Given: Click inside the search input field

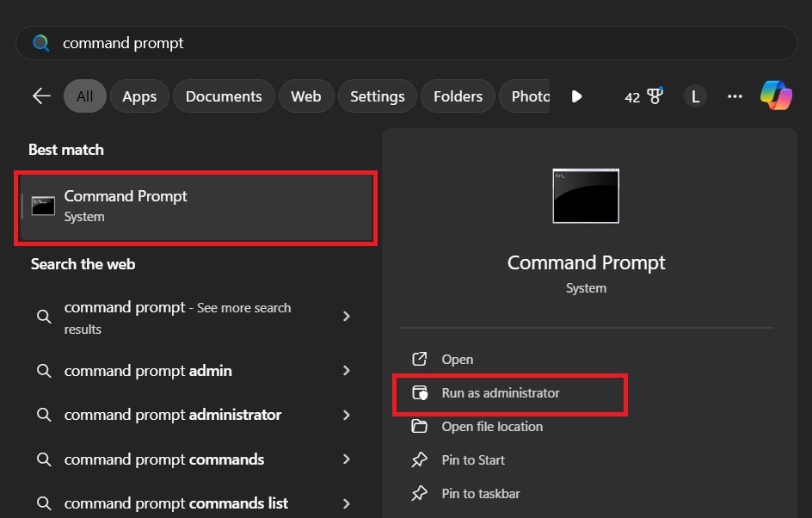Looking at the screenshot, I should pos(344,42).
